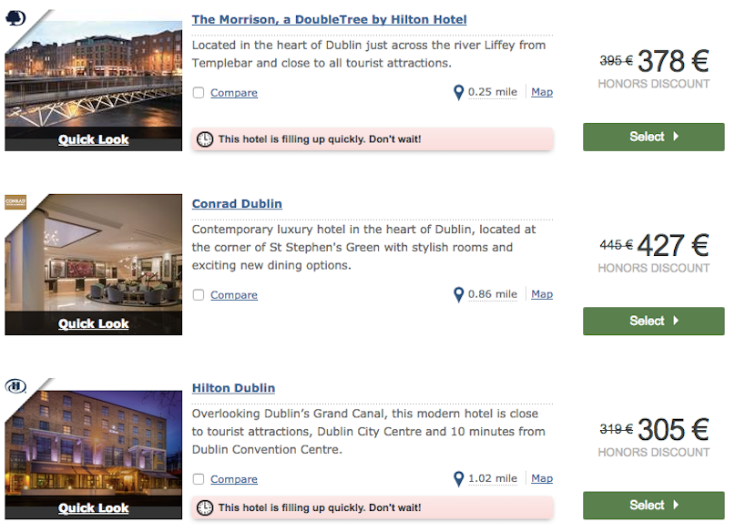The width and height of the screenshot is (756, 532).
Task: Enable Compare checkbox for Conrad Dublin
Action: (199, 295)
